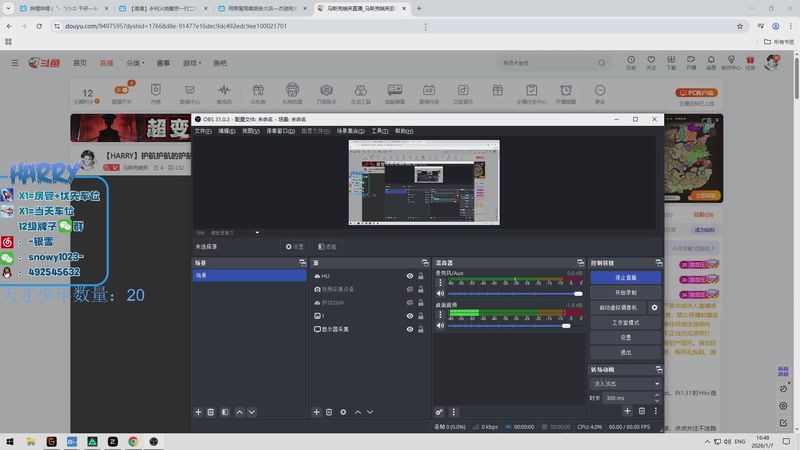This screenshot has width=800, height=450.
Task: Pop out the Controls dock panel
Action: [659, 263]
